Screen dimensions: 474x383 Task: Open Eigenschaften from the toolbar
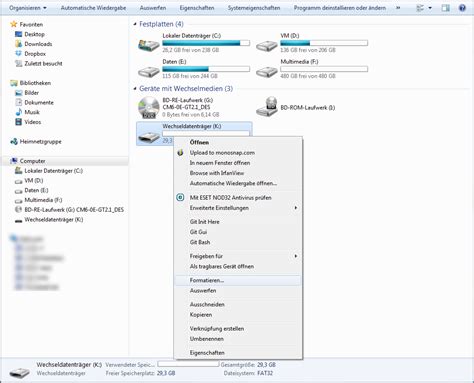pos(197,8)
